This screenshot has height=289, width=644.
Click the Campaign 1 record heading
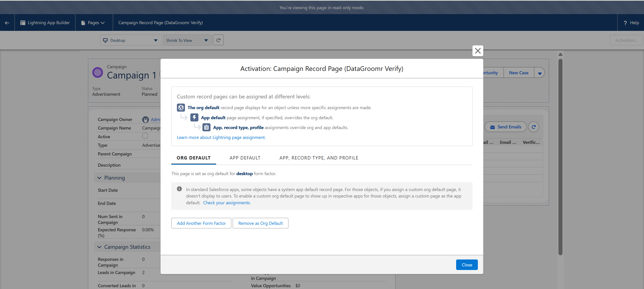[131, 75]
